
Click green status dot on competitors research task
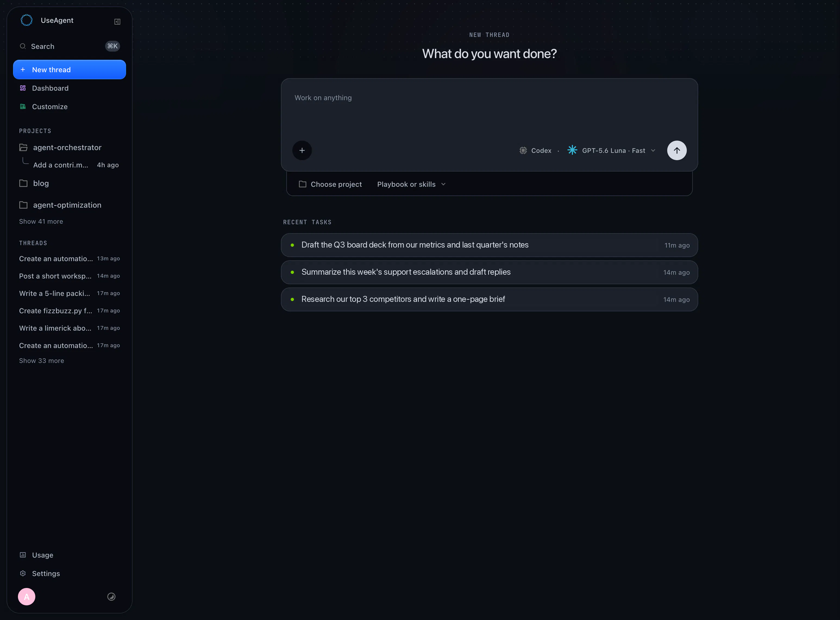tap(292, 299)
